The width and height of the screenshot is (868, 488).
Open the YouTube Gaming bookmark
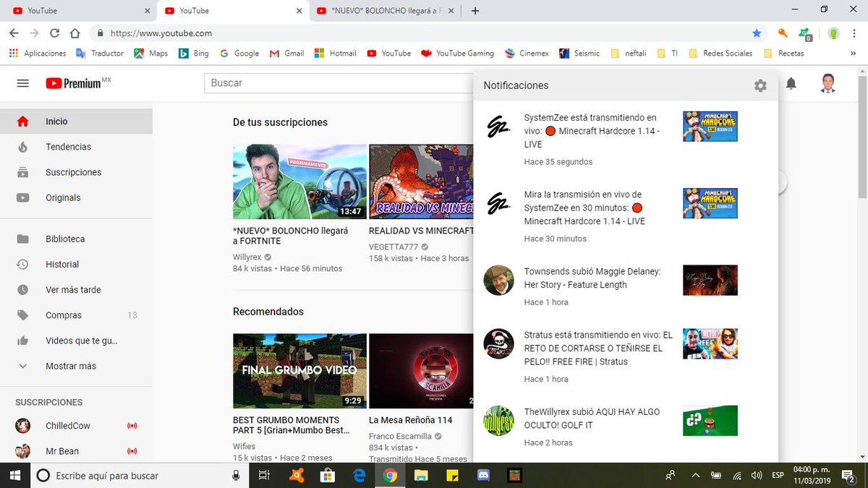point(457,53)
